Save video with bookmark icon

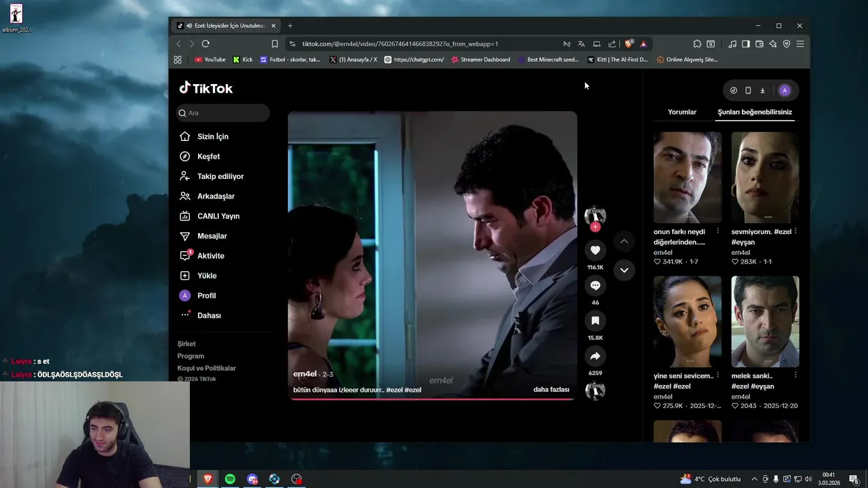coord(595,321)
